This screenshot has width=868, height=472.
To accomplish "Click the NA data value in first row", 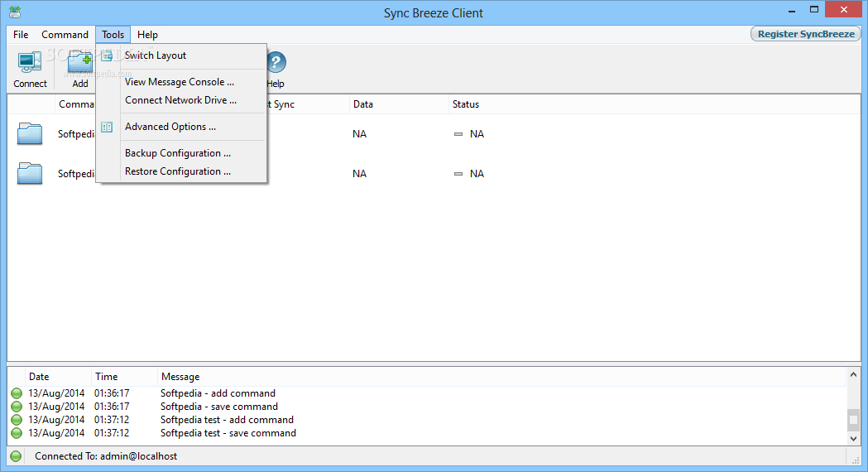I will (x=359, y=134).
